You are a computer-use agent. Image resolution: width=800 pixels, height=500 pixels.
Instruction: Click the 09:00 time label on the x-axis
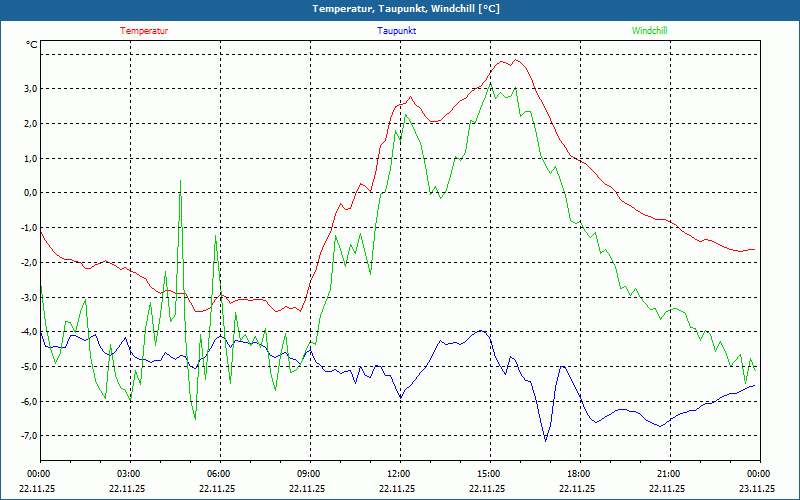coord(309,474)
